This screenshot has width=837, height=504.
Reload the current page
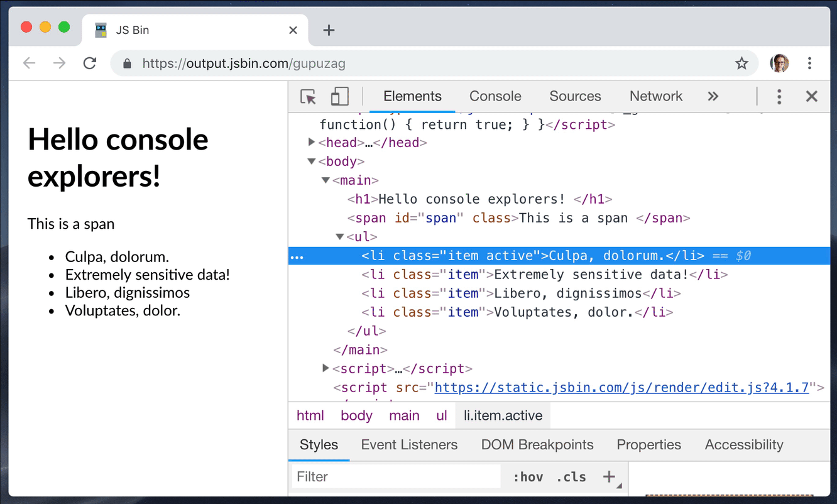[x=90, y=63]
